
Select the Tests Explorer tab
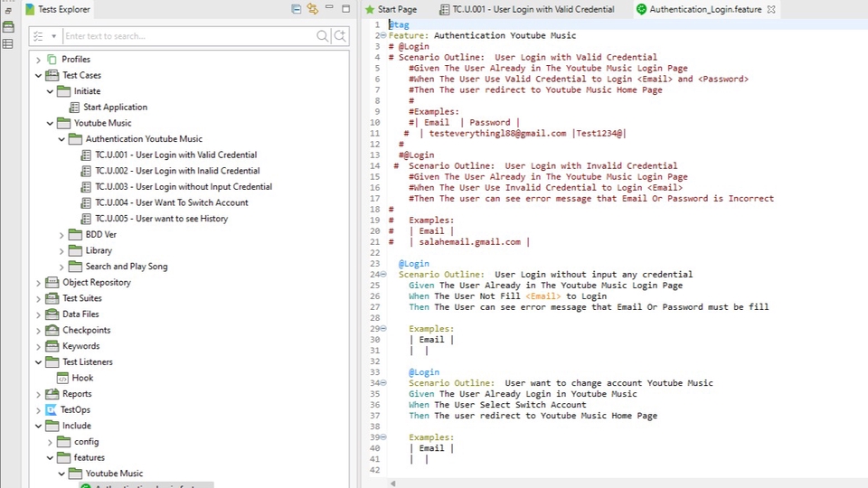tap(58, 9)
